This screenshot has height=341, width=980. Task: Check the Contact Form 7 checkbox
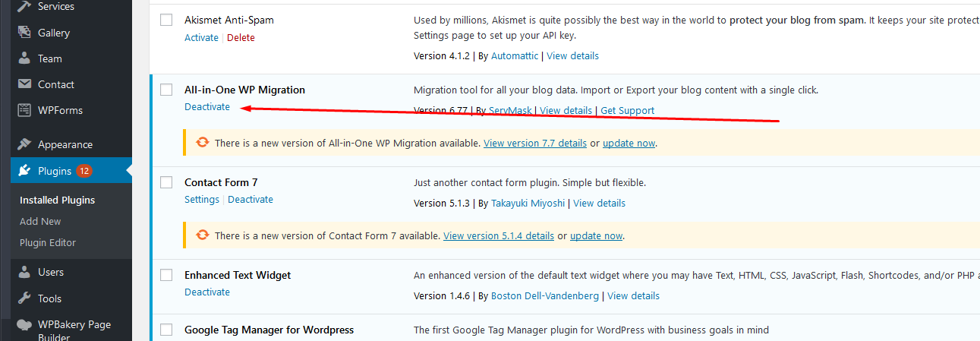(166, 183)
